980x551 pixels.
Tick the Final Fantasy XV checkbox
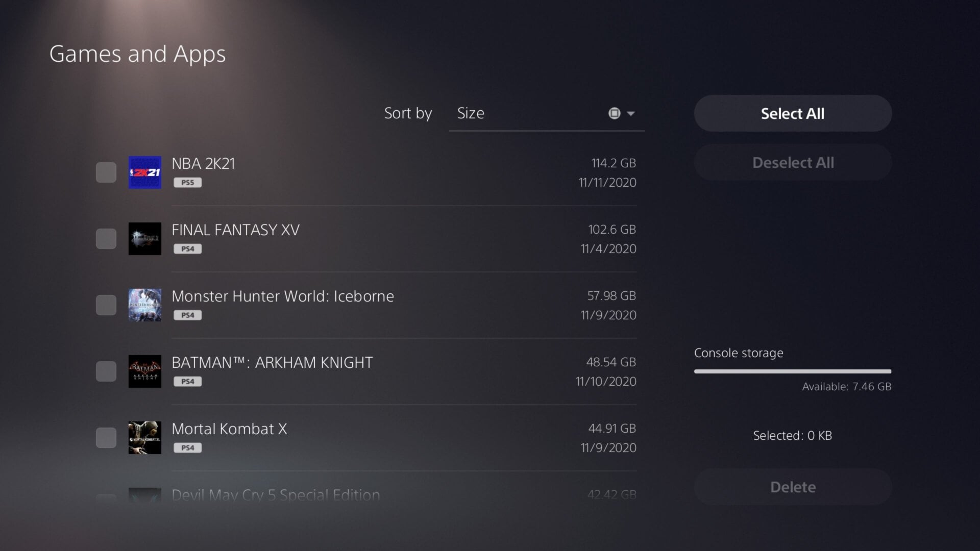(106, 239)
